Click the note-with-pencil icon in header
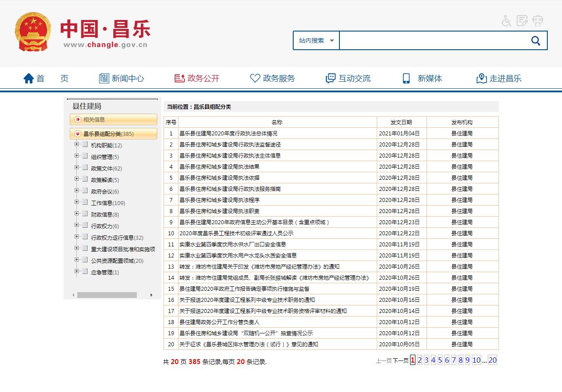The image size is (562, 392). [x=522, y=20]
